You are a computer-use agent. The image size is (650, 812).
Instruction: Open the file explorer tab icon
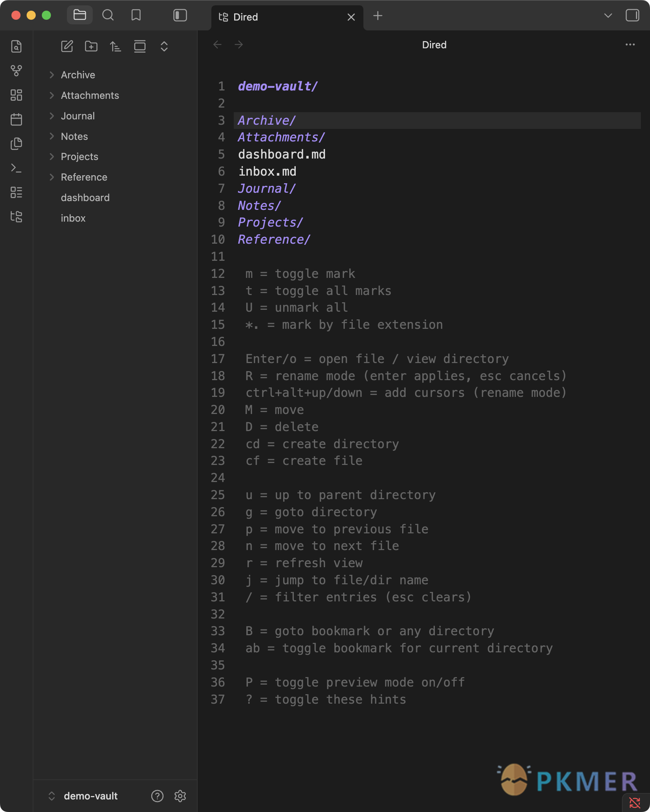point(80,15)
